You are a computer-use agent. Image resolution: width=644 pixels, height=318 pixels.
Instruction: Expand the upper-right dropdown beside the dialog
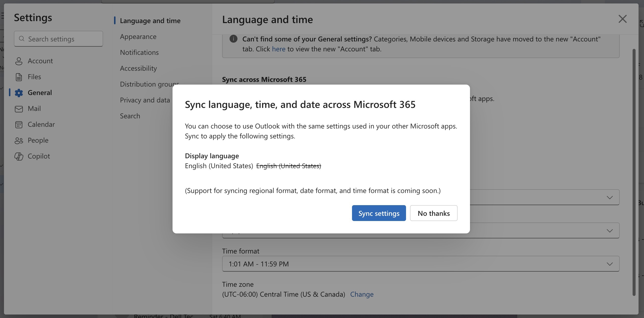(x=610, y=197)
